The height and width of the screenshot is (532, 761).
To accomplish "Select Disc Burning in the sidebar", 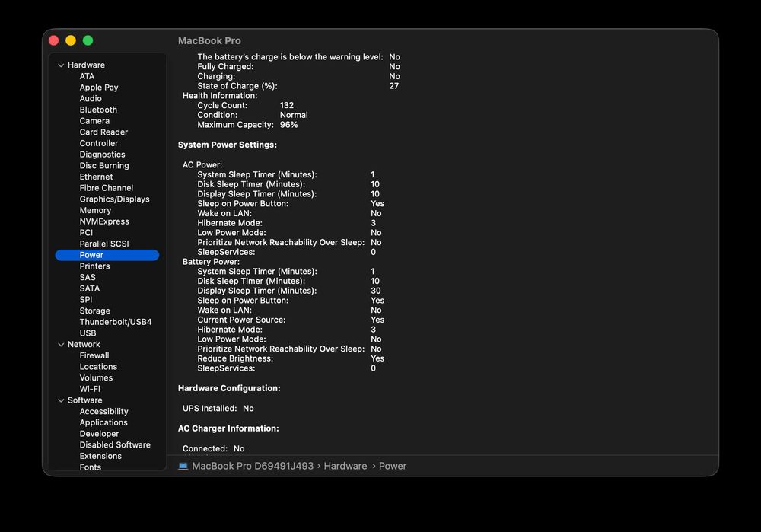I will click(104, 165).
